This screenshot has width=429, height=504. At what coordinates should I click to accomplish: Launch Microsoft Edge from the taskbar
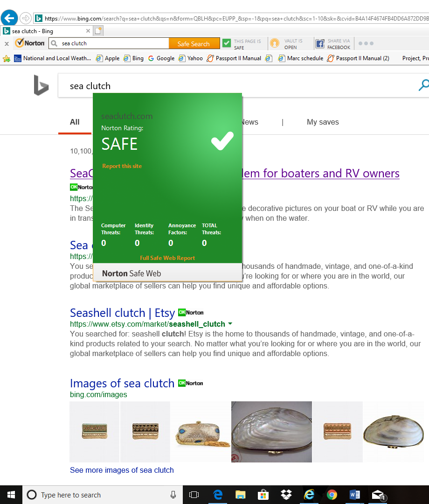coord(218,495)
